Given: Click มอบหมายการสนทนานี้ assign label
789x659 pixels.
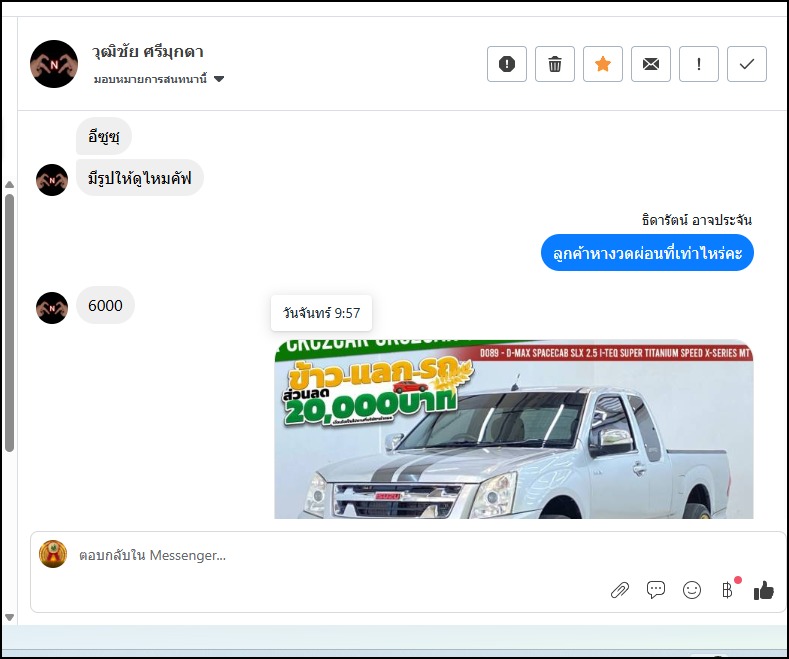Looking at the screenshot, I should pos(150,79).
